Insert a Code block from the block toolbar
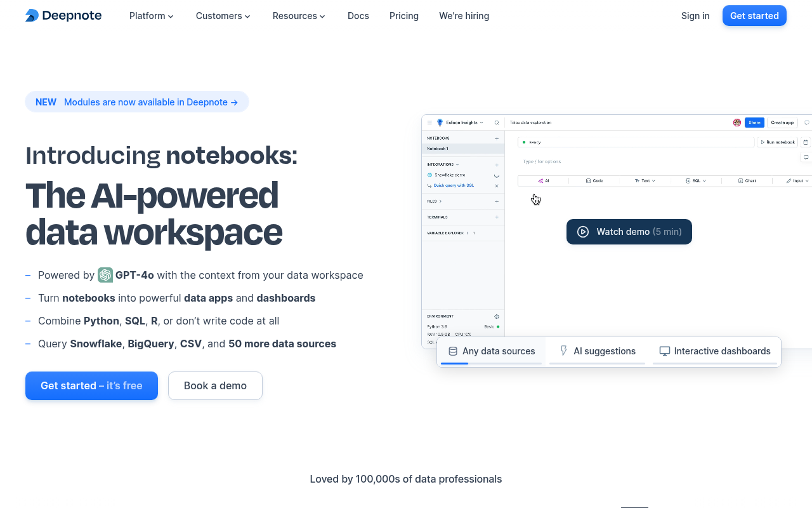 point(594,180)
